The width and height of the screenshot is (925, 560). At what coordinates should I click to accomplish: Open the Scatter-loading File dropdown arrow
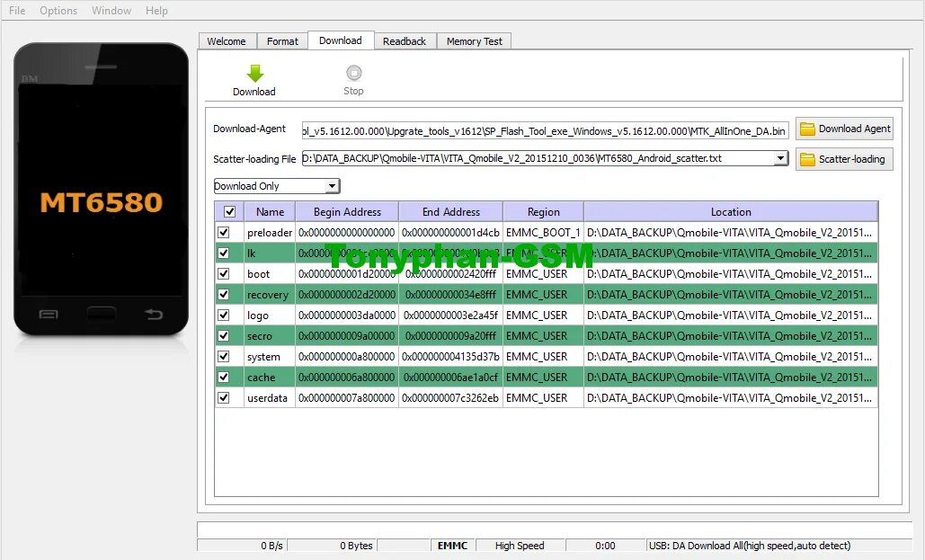coord(780,158)
